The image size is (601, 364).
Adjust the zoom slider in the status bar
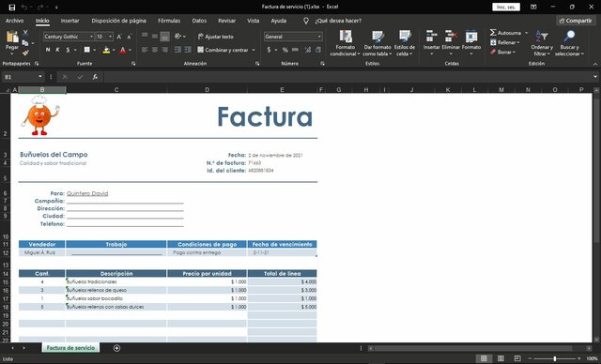click(x=555, y=358)
